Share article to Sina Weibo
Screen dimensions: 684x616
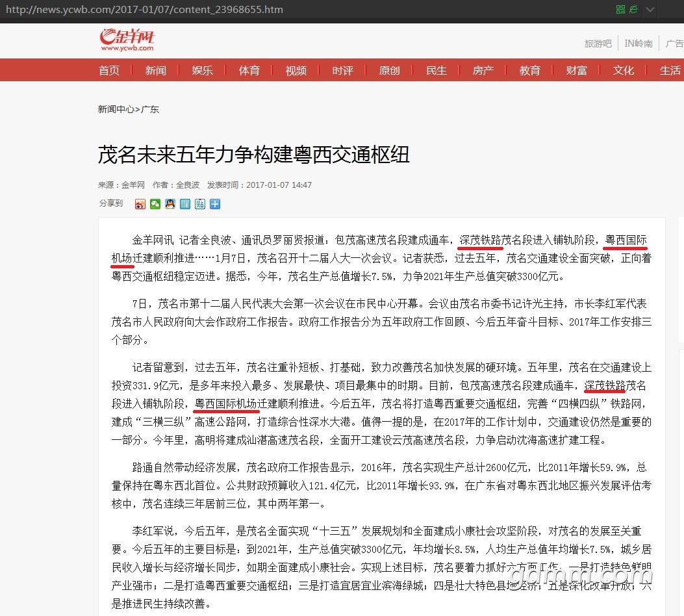click(140, 204)
